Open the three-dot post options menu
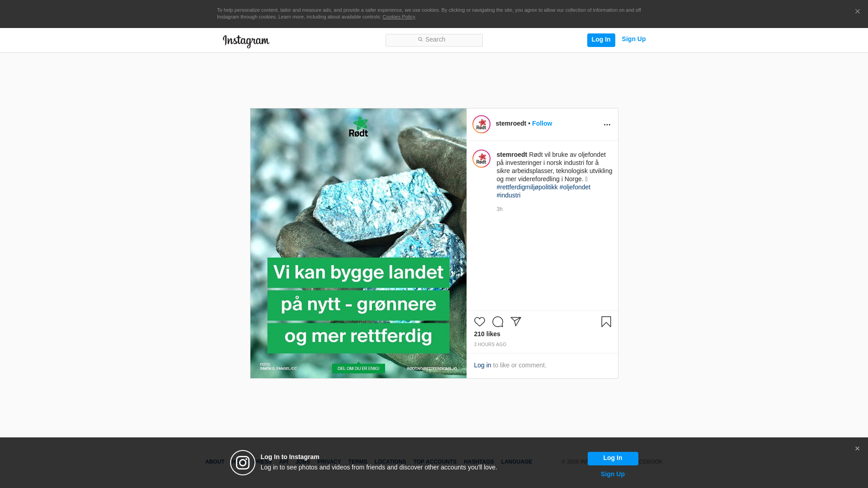This screenshot has height=488, width=868. click(x=607, y=125)
